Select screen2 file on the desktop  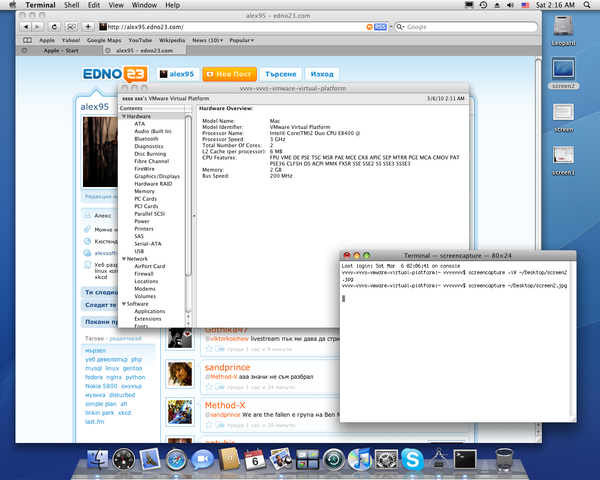563,73
